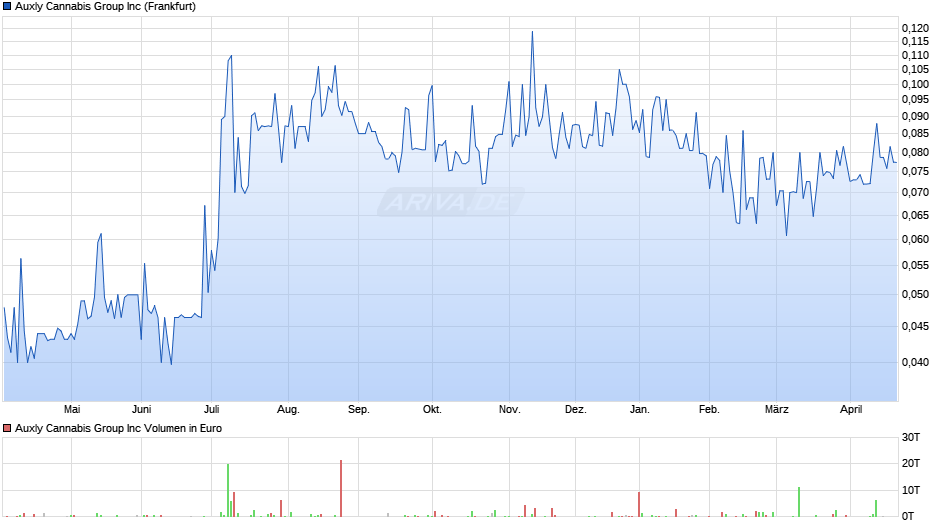
Task: Click the 'April' month axis label
Action: (851, 409)
